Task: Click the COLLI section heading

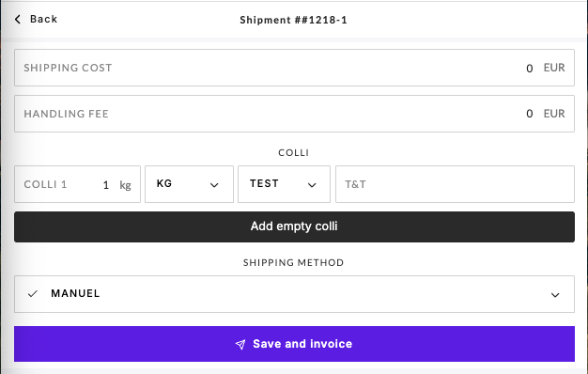Action: [x=294, y=152]
